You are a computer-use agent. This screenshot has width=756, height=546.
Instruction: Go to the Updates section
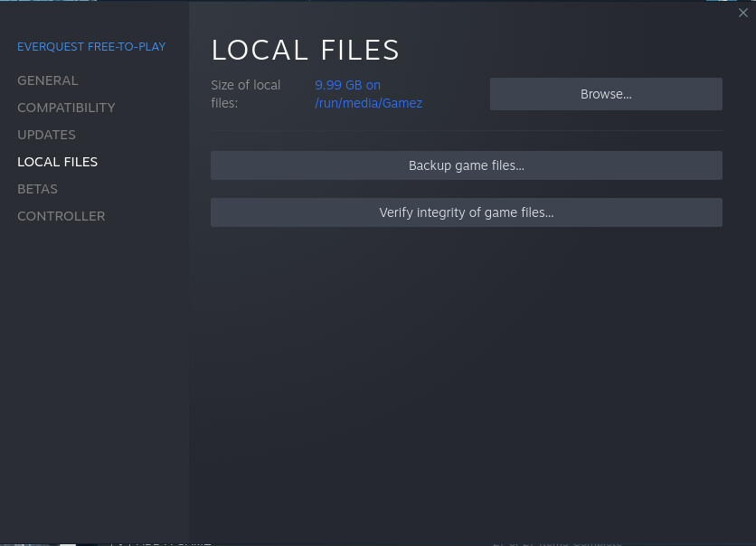tap(46, 135)
